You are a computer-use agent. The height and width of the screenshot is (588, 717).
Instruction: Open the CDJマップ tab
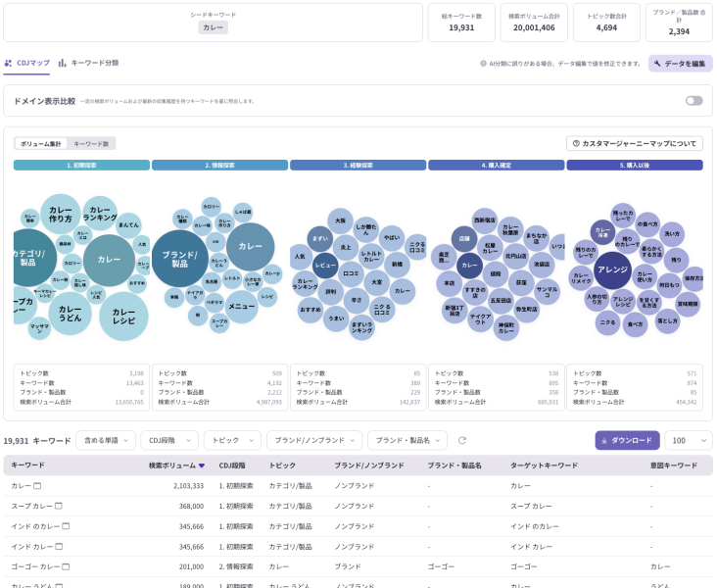click(x=27, y=63)
